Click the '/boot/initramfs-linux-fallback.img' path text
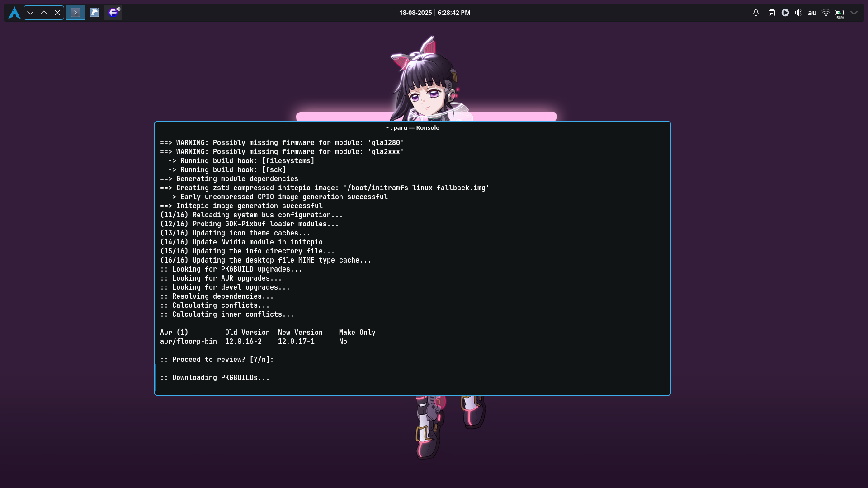The image size is (868, 488). (x=416, y=188)
